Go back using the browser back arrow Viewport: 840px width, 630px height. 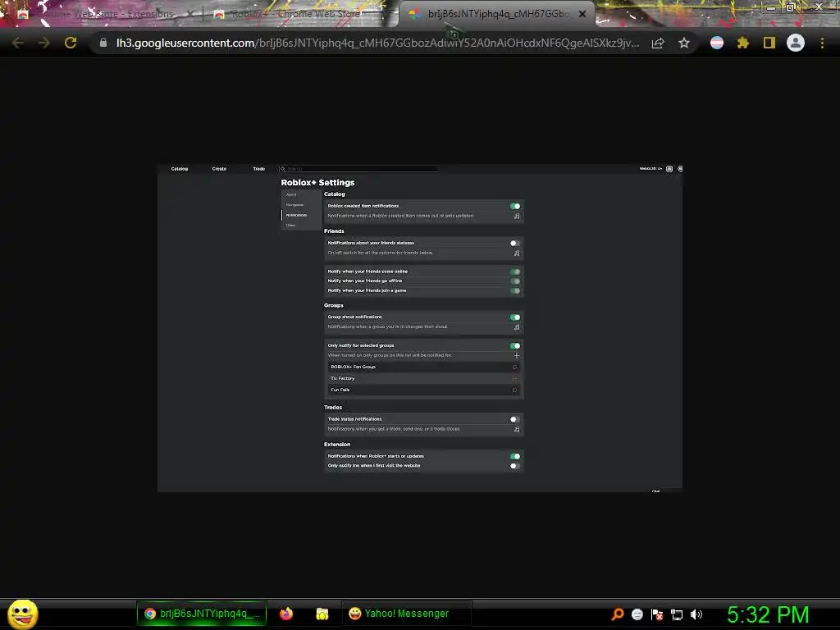[18, 43]
